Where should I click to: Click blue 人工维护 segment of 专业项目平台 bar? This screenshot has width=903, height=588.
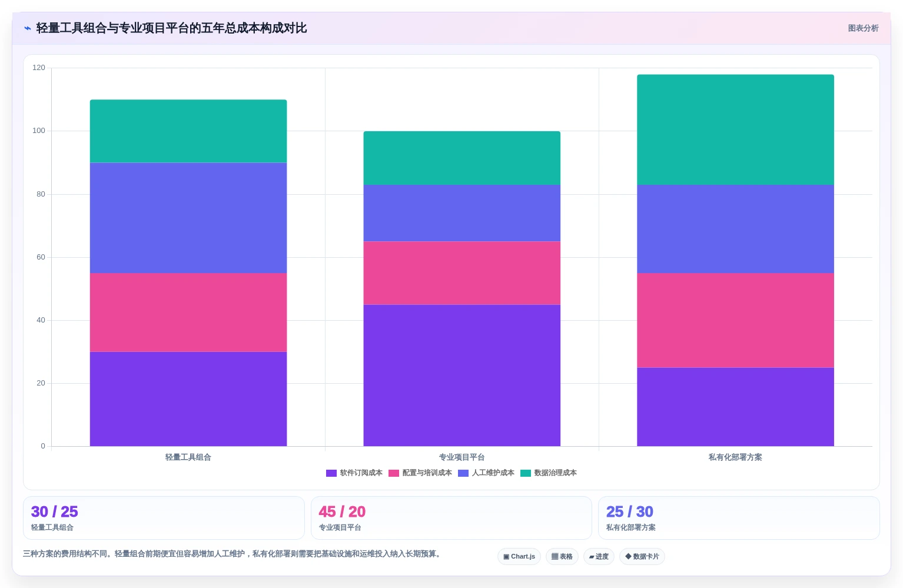coord(462,213)
